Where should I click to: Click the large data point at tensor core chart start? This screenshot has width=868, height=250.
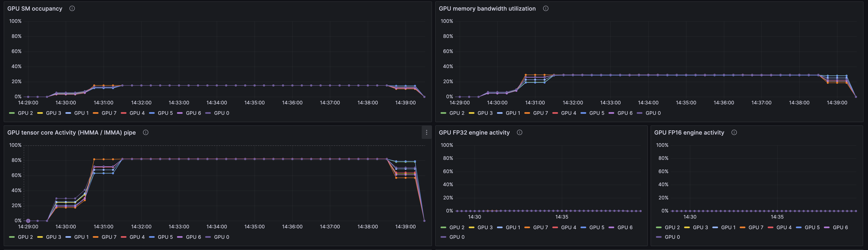(28, 221)
